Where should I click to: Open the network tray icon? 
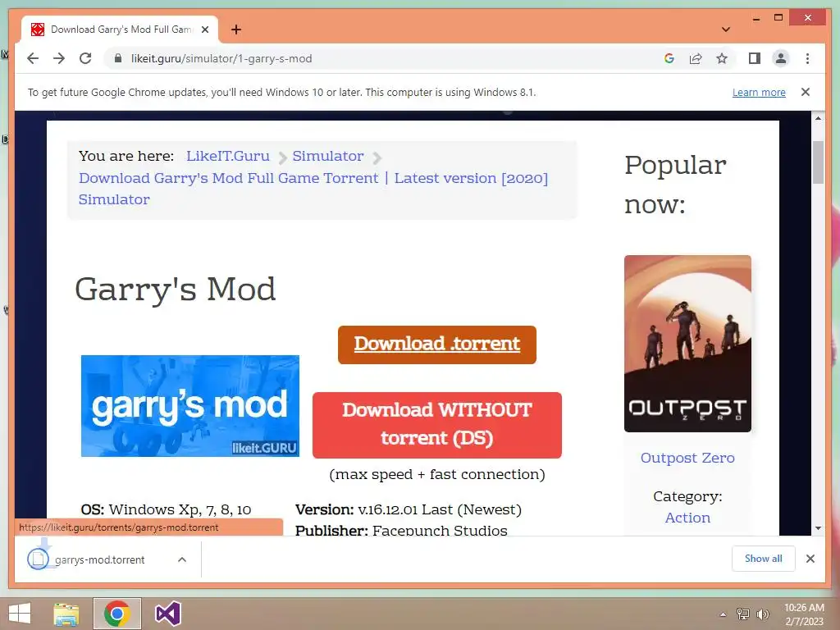743,614
